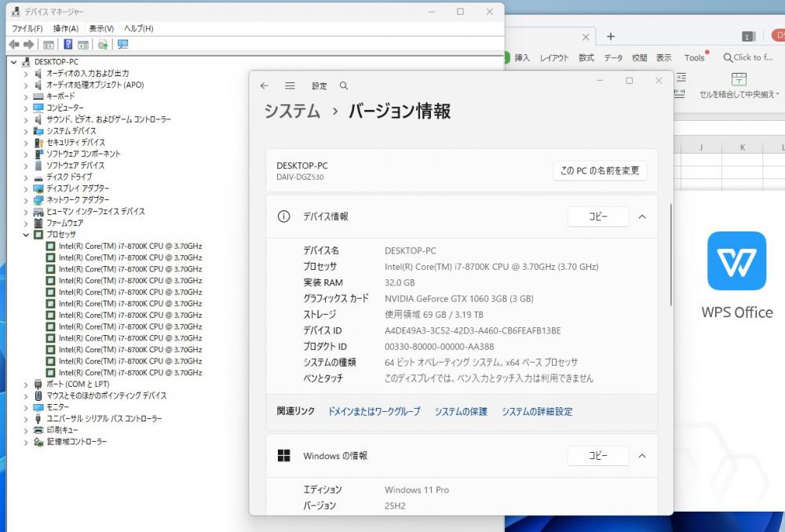
Task: Select セキュリティ デバイス tree item
Action: click(70, 143)
